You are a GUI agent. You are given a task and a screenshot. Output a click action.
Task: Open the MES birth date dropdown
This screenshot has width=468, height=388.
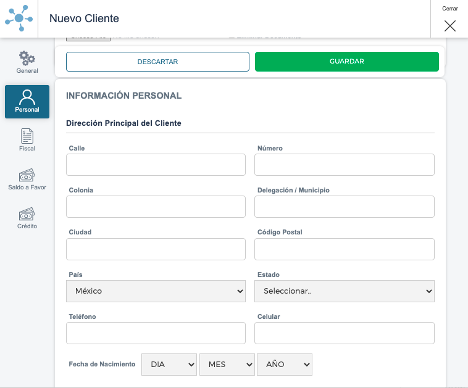227,364
